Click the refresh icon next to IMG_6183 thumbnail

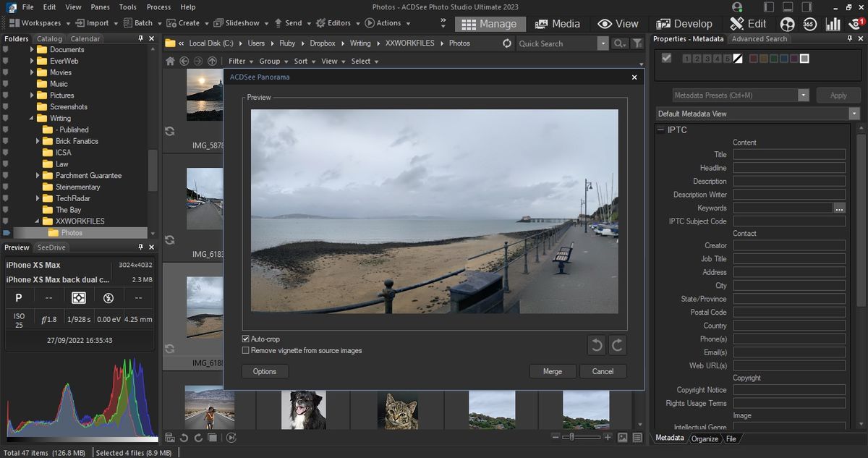pos(169,239)
